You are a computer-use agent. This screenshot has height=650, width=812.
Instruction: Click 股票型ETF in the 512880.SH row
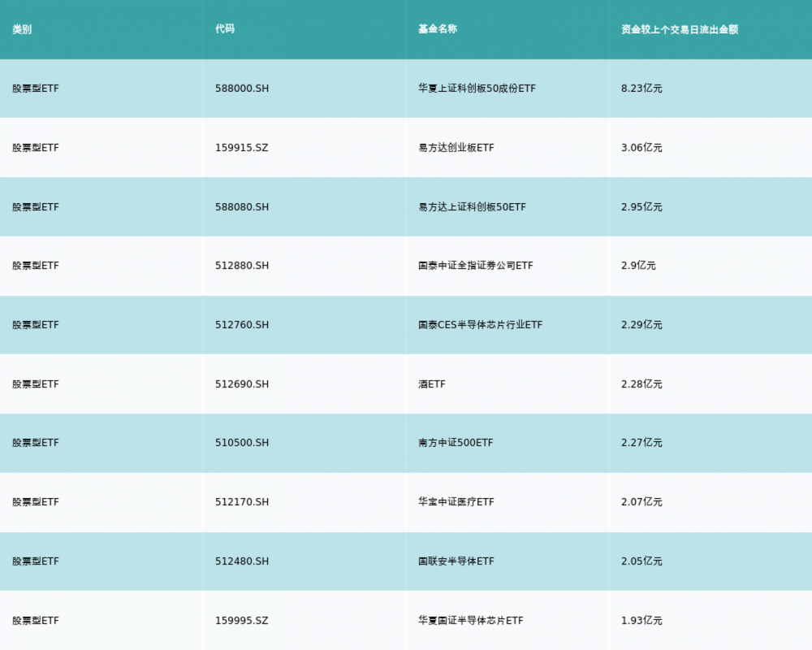pos(36,266)
